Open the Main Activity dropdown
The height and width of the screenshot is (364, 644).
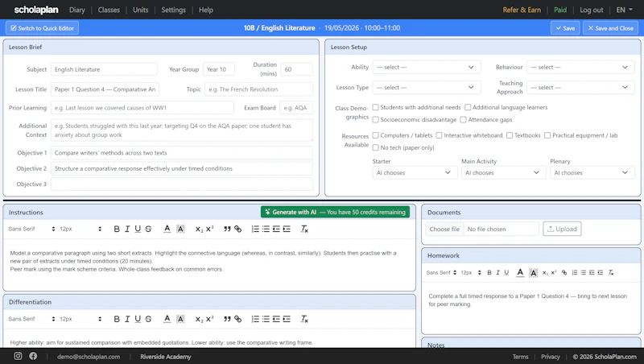(503, 172)
